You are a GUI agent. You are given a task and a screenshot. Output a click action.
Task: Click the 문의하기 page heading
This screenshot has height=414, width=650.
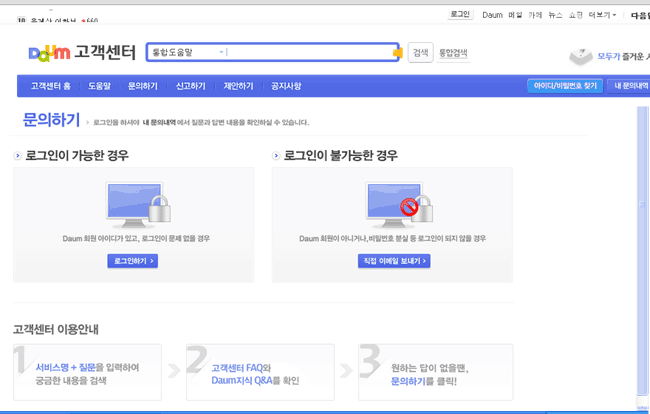click(x=51, y=120)
